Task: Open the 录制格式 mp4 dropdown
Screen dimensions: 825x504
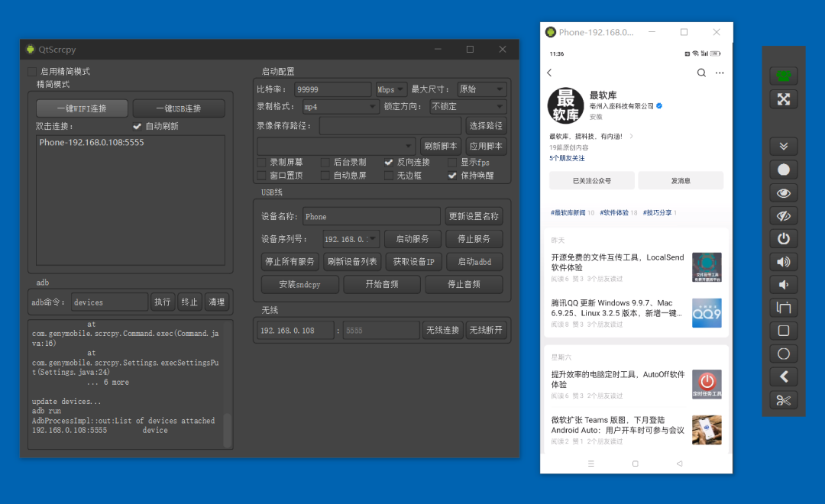Action: [x=340, y=107]
